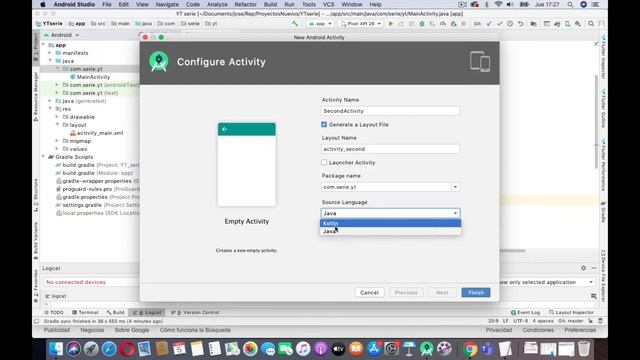
Task: Open the Analyze menu
Action: (x=217, y=4)
